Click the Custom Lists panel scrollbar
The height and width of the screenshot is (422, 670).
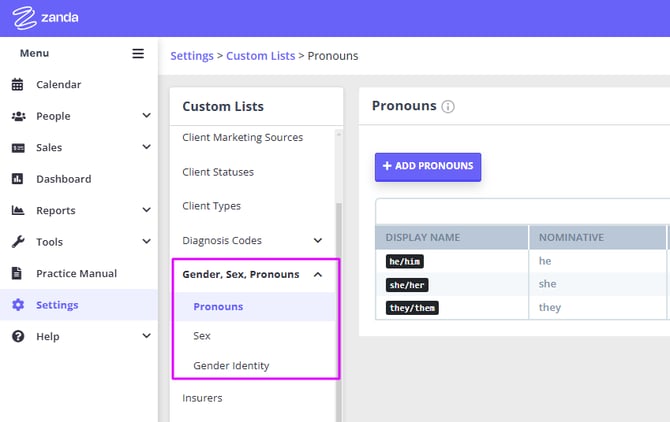click(x=338, y=300)
